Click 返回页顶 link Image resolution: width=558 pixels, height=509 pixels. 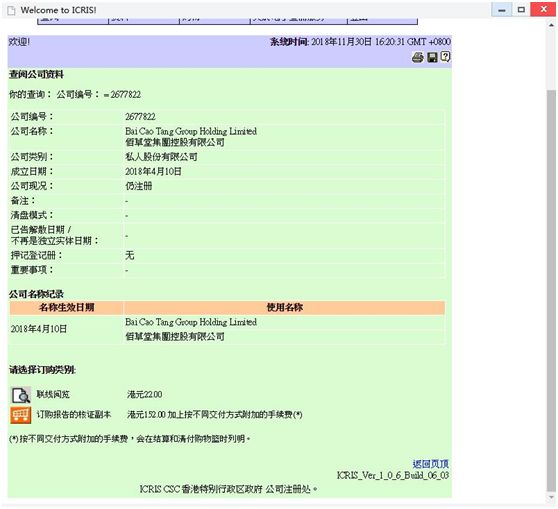(431, 464)
